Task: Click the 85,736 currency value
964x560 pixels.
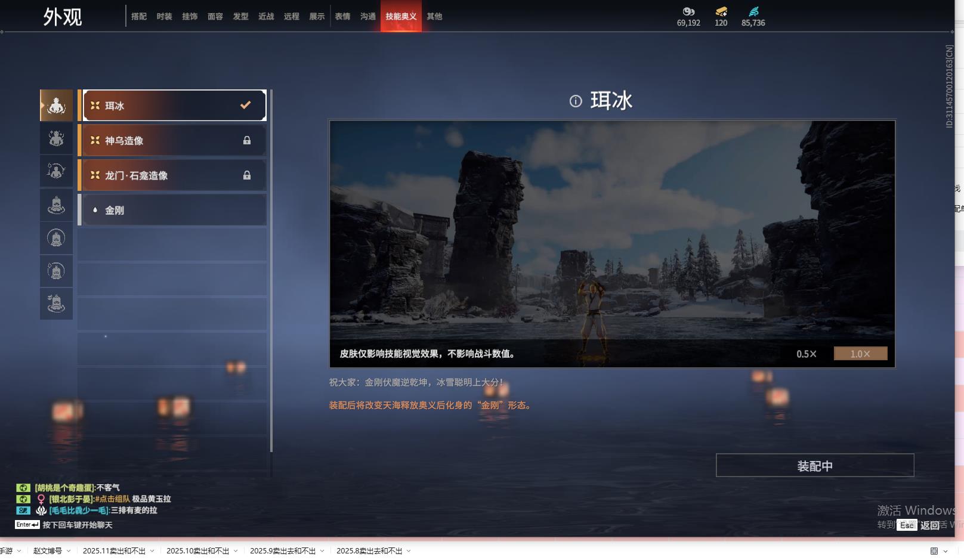Action: 753,23
